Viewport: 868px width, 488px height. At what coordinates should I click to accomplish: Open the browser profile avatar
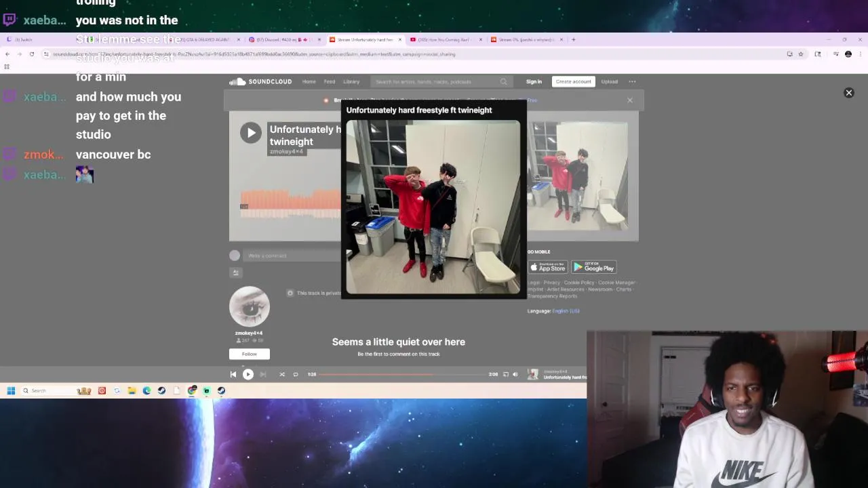tap(848, 54)
